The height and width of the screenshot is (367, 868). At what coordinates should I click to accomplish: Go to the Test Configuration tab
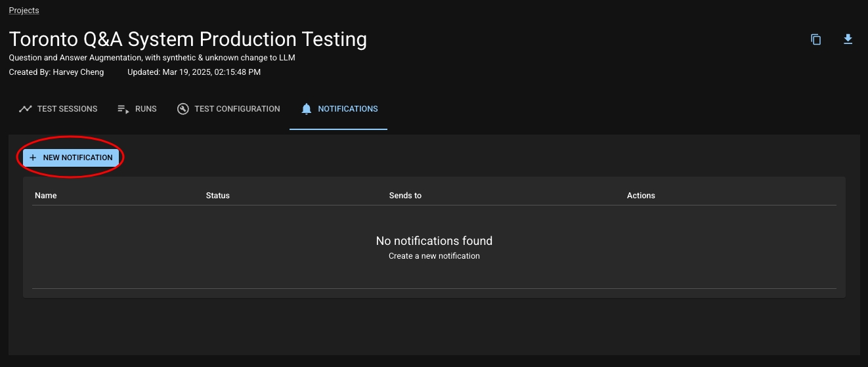[237, 109]
